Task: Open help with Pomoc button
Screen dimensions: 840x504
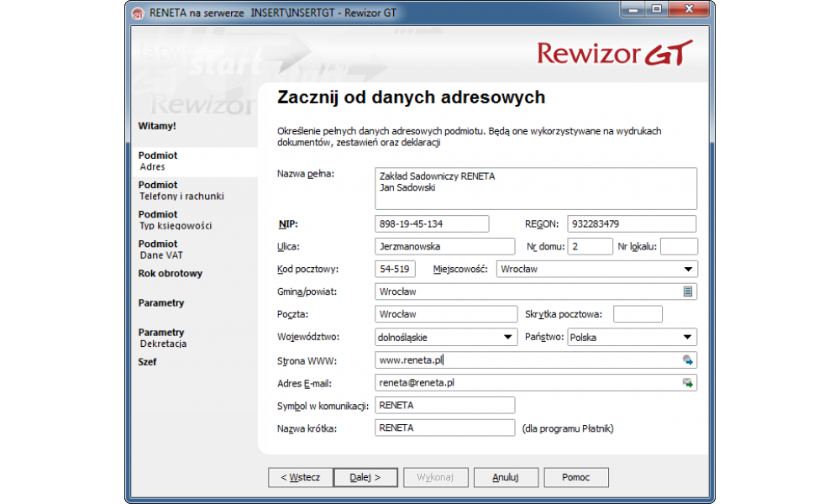Action: [x=576, y=477]
